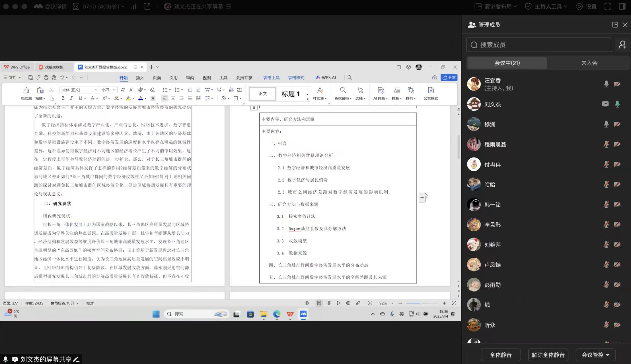Open the 插入 ribbon tab
Viewport: 631px width, 364px height.
point(140,78)
